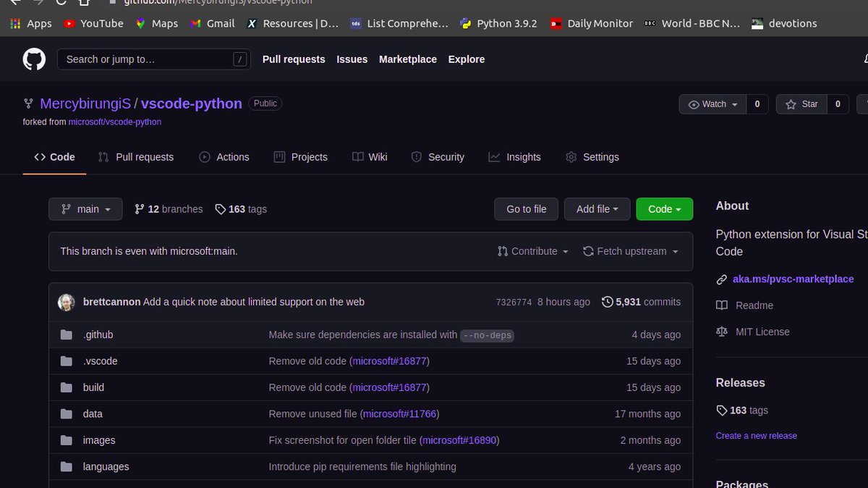The image size is (868, 488).
Task: Click brettcannon's avatar thumbnail
Action: (x=67, y=302)
